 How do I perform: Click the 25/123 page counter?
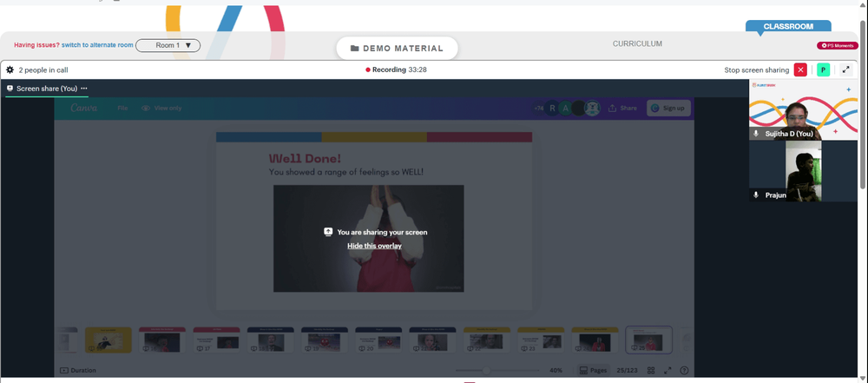click(627, 370)
